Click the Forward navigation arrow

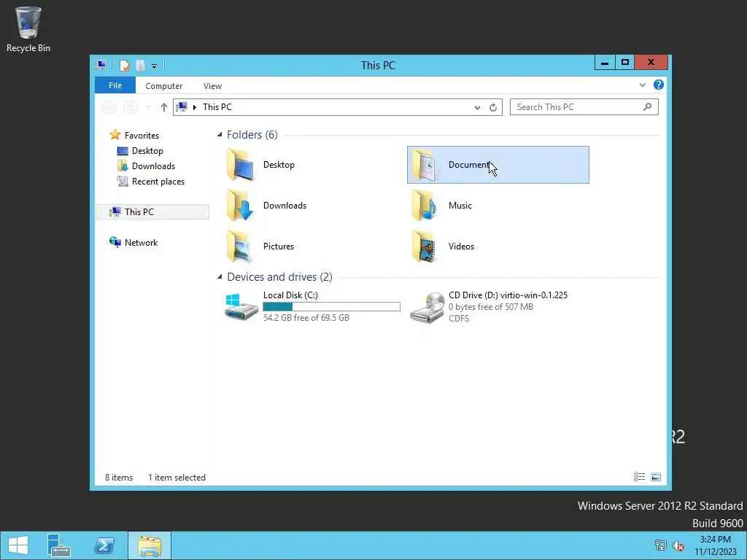tap(130, 107)
